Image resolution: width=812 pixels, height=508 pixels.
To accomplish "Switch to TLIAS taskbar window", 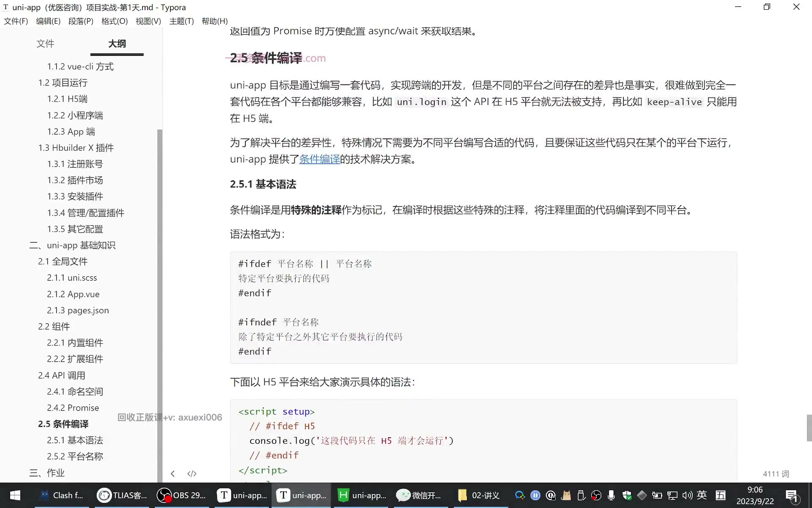I will pyautogui.click(x=123, y=495).
